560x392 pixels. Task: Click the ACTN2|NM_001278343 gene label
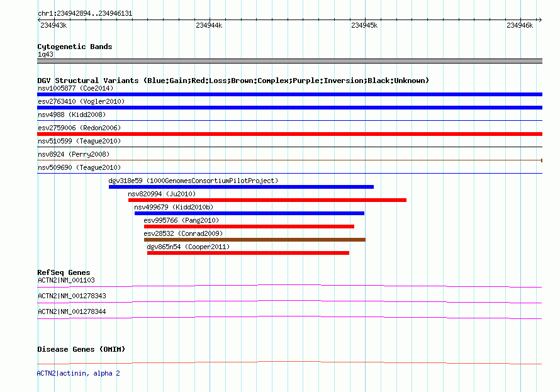(x=72, y=296)
